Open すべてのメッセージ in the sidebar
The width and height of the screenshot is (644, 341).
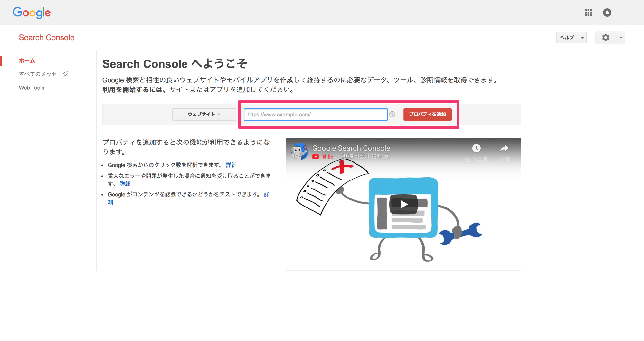tap(43, 74)
